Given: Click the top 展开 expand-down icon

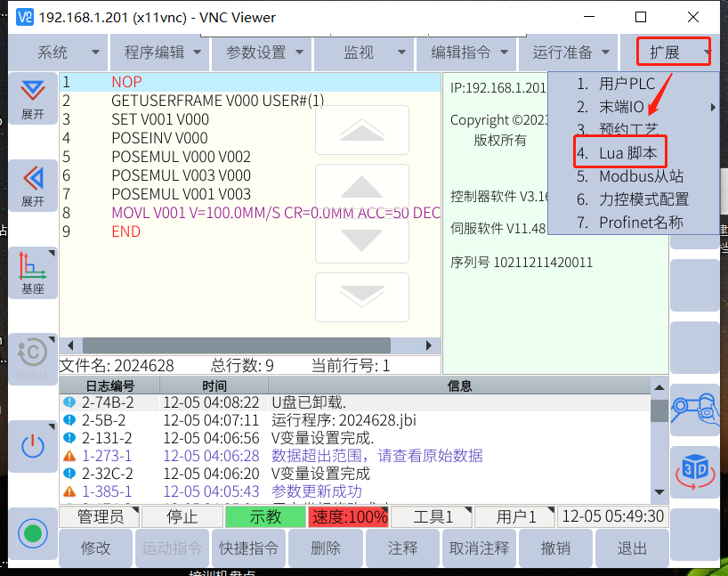Looking at the screenshot, I should click(x=33, y=98).
